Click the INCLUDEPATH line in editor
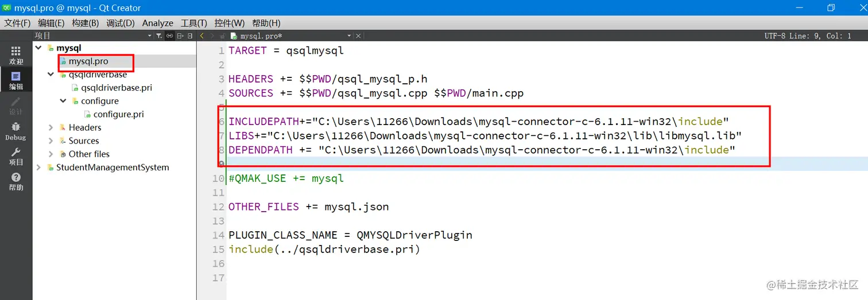868x300 pixels. 478,122
